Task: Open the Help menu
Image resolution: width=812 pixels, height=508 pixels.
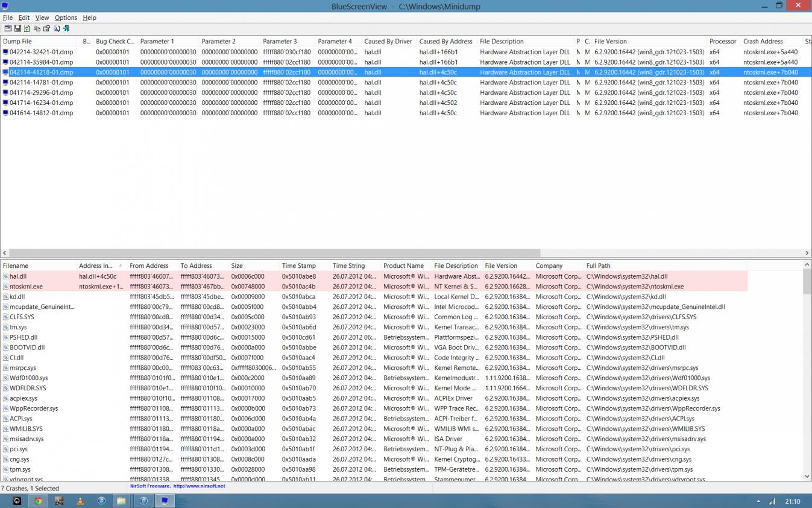Action: tap(89, 17)
